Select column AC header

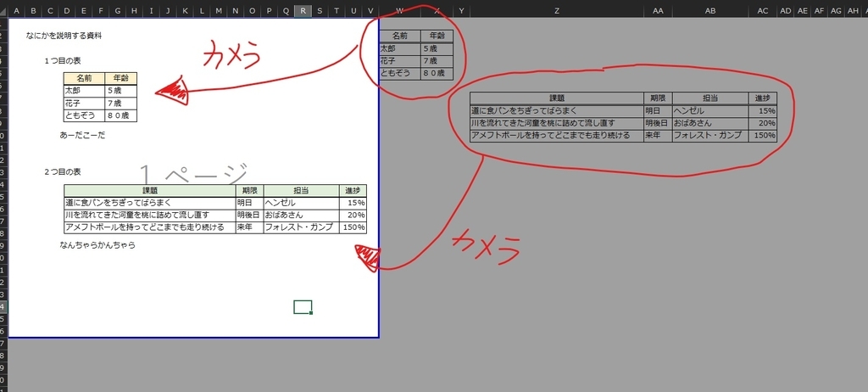click(763, 10)
